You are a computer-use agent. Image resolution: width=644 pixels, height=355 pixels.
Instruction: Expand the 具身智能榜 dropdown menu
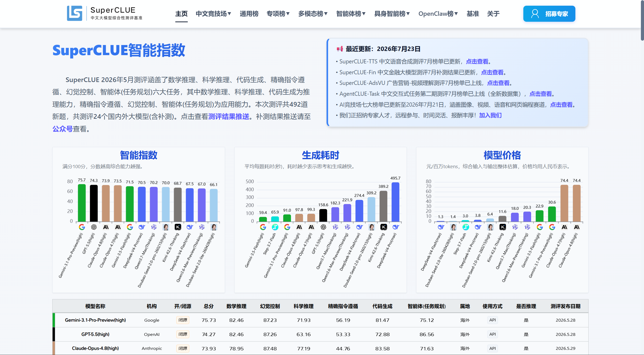tap(392, 14)
